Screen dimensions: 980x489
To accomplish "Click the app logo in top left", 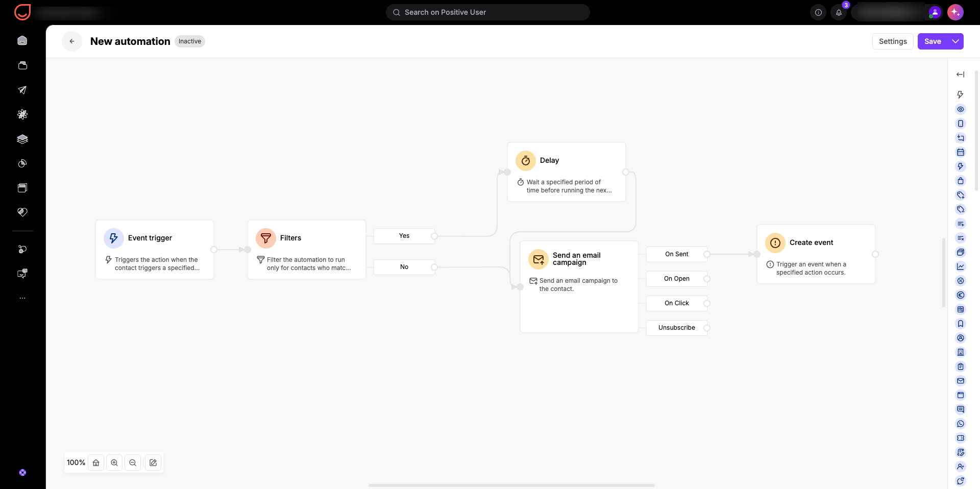I will 22,12.
